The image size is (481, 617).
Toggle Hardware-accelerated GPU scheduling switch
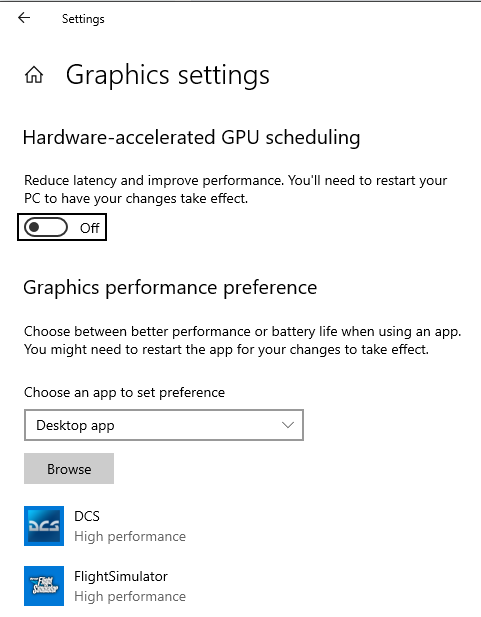pos(46,227)
